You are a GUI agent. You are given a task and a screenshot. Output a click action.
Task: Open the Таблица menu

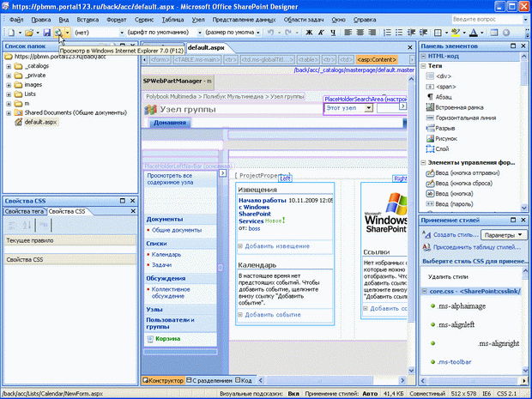195,18
